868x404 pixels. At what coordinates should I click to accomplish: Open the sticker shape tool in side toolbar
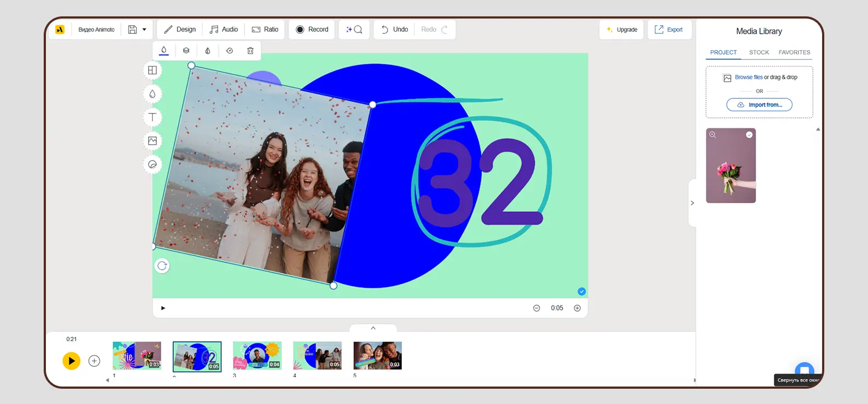click(x=153, y=164)
